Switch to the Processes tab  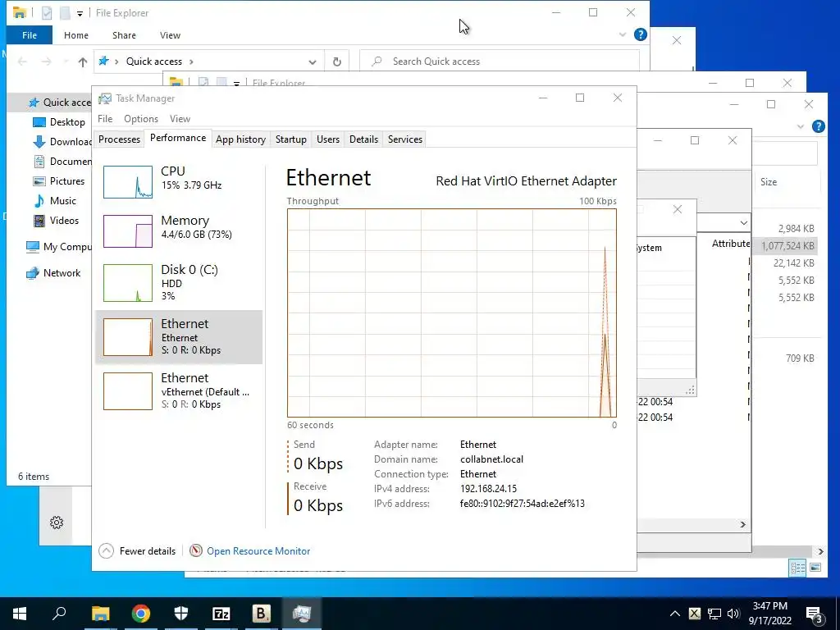119,139
